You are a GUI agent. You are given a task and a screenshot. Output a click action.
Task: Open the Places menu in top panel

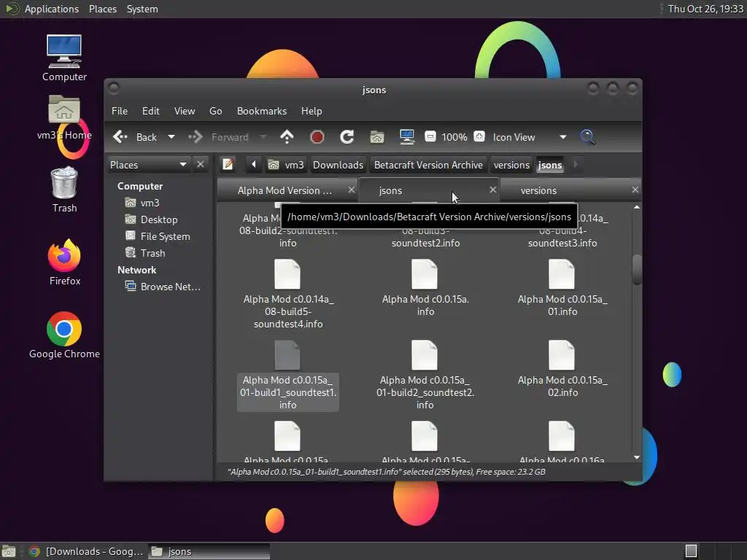click(103, 9)
